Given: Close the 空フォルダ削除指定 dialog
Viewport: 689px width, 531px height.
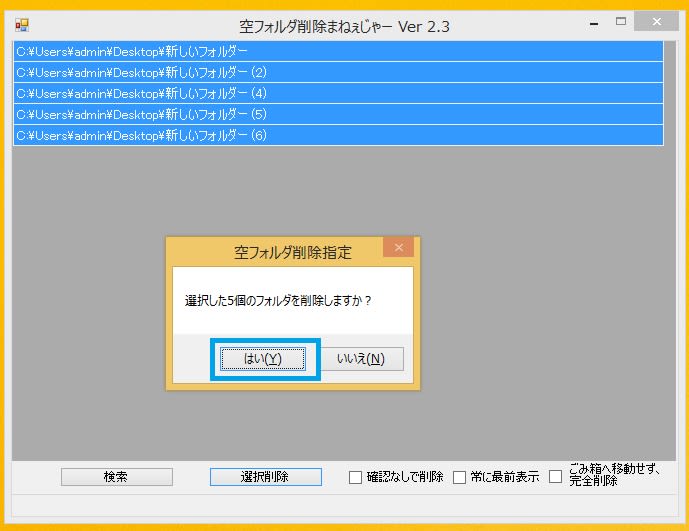Looking at the screenshot, I should point(398,247).
